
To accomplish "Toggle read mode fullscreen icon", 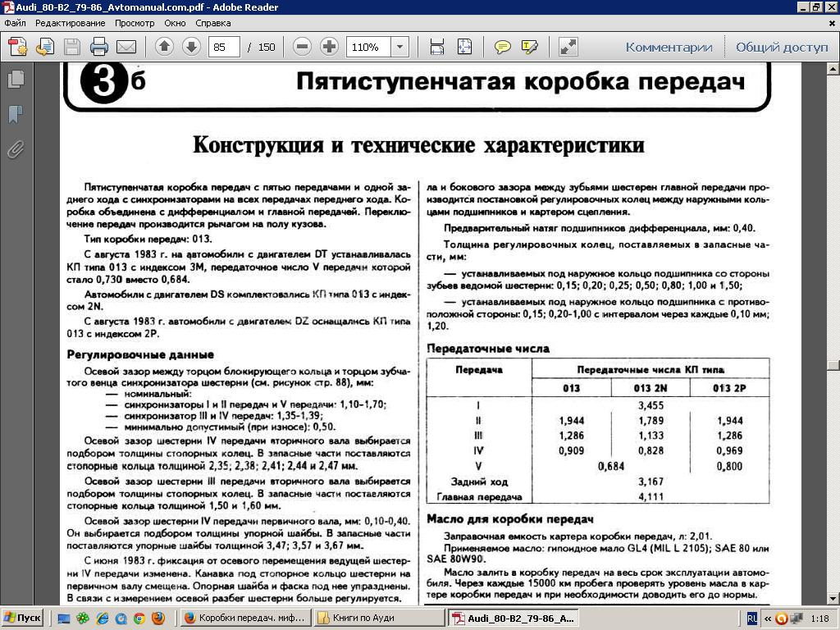I will [x=568, y=47].
